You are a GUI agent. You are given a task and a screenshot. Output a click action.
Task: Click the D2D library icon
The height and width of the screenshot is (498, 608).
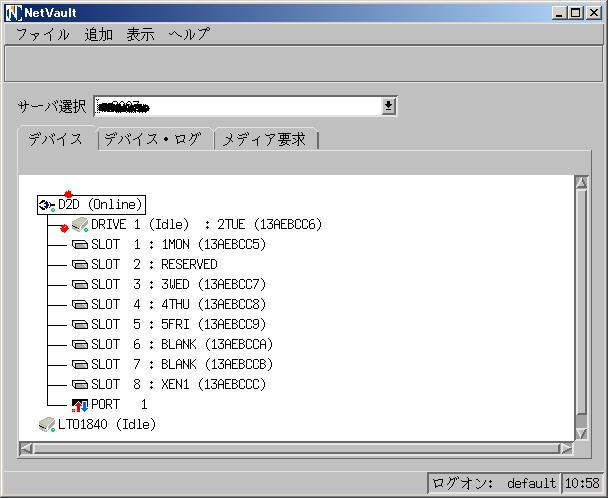click(47, 205)
